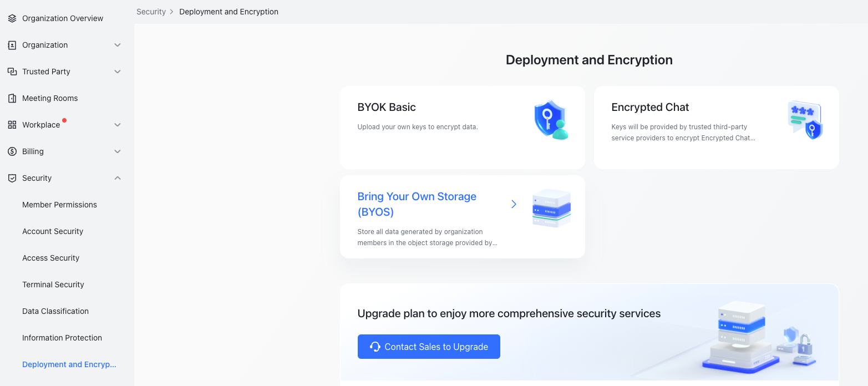Select Terminal Security from the sidebar
The height and width of the screenshot is (386, 868).
pos(53,285)
